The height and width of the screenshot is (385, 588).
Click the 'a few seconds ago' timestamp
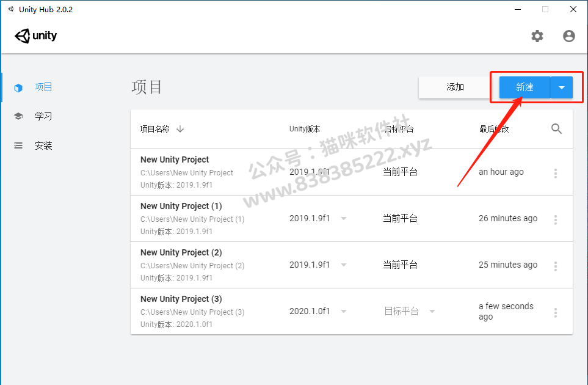[x=506, y=312]
